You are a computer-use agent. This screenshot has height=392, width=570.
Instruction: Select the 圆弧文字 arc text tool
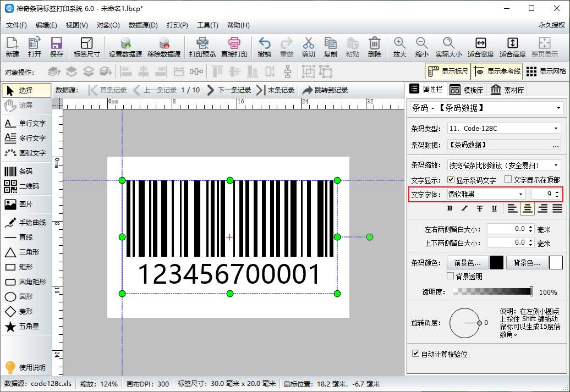coord(26,153)
